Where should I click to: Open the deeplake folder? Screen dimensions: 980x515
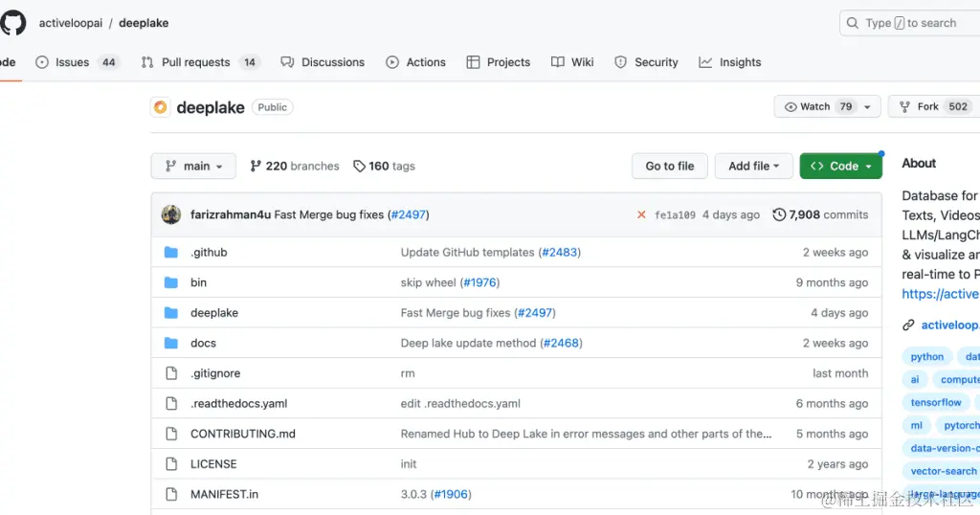coord(214,312)
